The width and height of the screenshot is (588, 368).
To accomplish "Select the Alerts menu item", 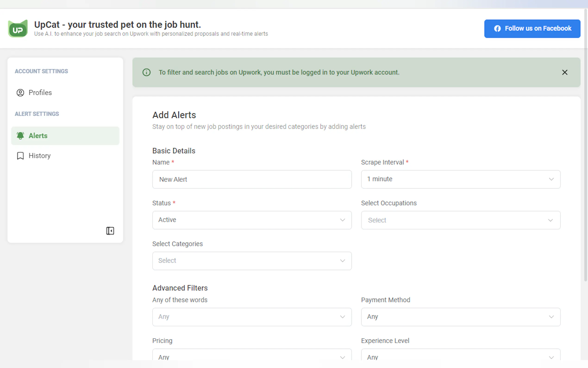I will [38, 136].
